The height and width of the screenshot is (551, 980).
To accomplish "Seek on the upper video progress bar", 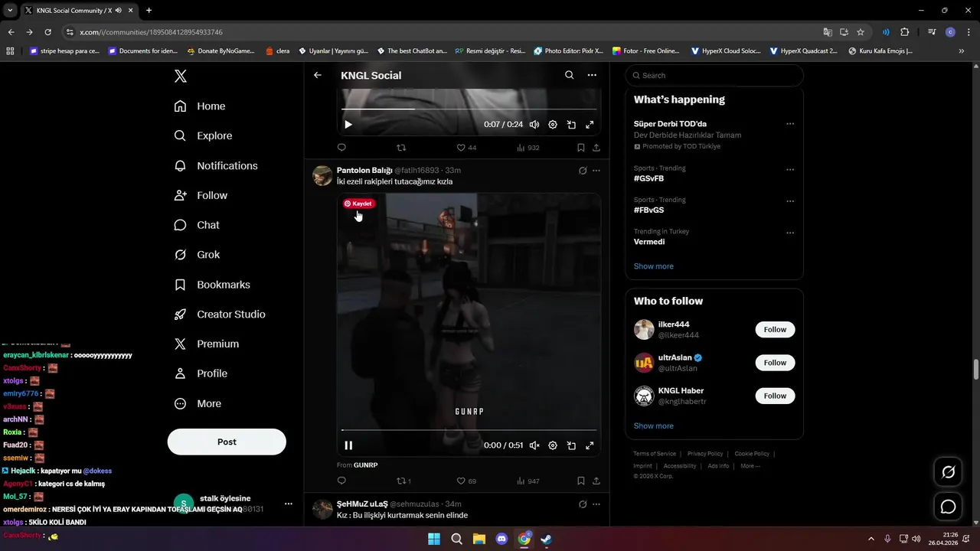I will pos(469,109).
